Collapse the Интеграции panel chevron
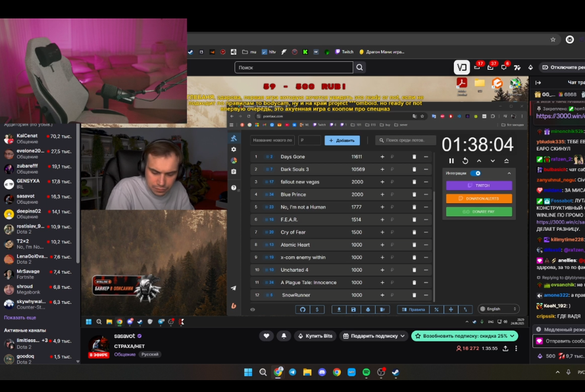This screenshot has height=392, width=585. coord(509,173)
